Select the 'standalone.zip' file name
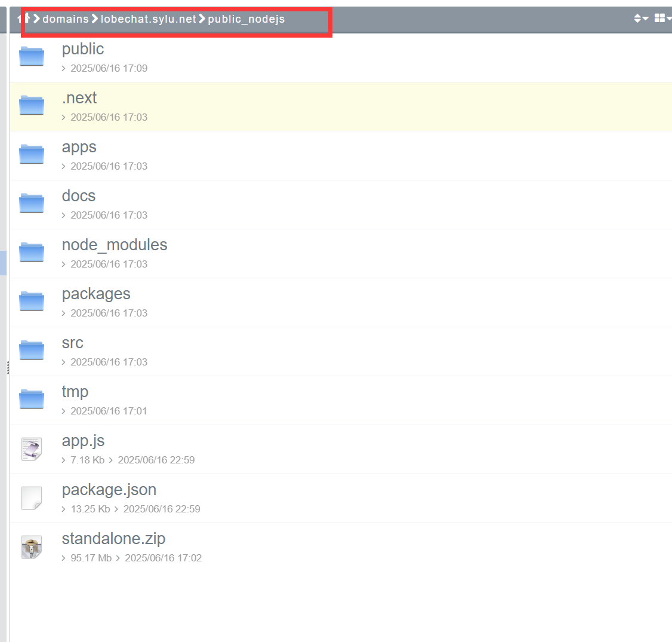This screenshot has width=672, height=642. pyautogui.click(x=113, y=539)
